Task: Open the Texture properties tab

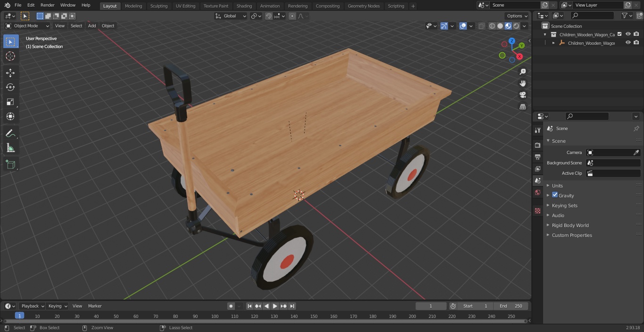Action: pos(537,211)
